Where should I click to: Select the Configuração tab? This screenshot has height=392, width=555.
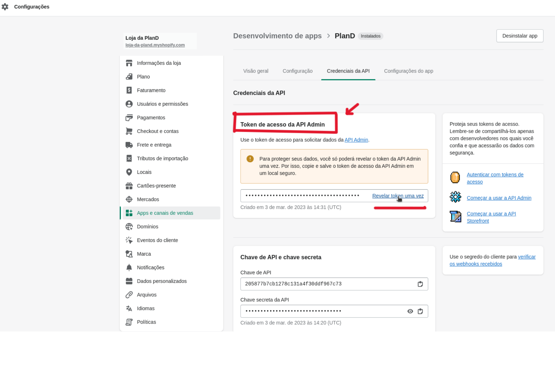pyautogui.click(x=297, y=71)
